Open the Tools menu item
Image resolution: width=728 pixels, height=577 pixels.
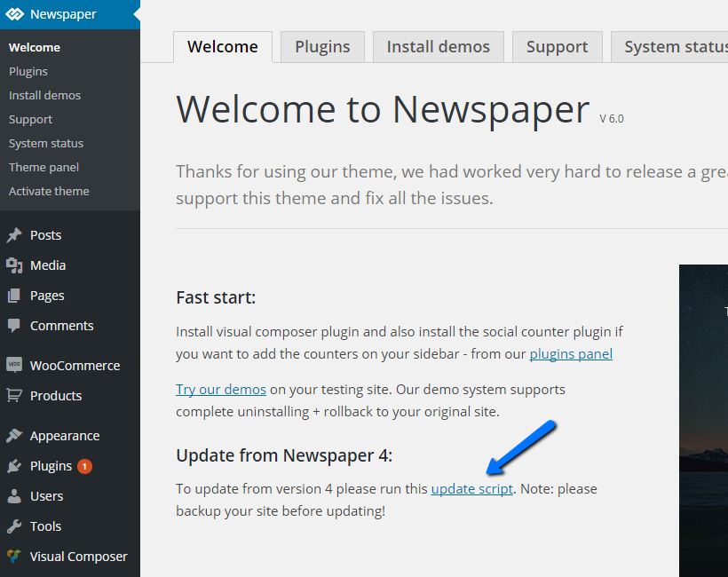coord(70,526)
